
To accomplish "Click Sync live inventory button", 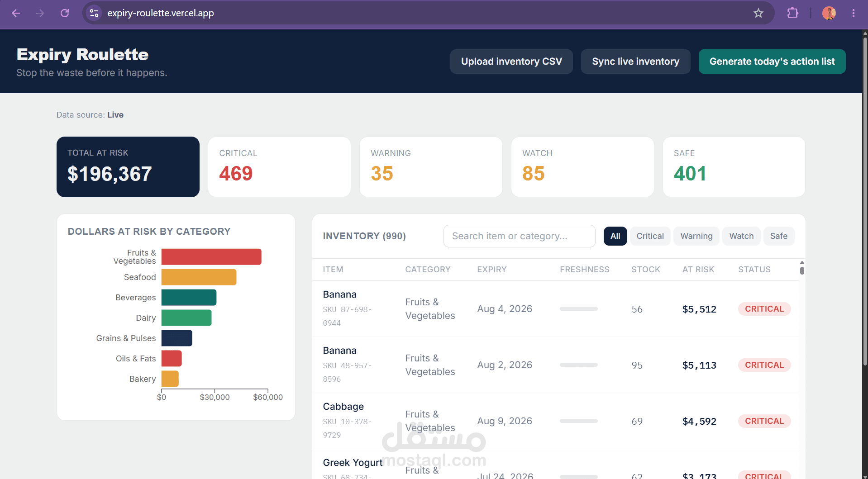I will click(635, 62).
